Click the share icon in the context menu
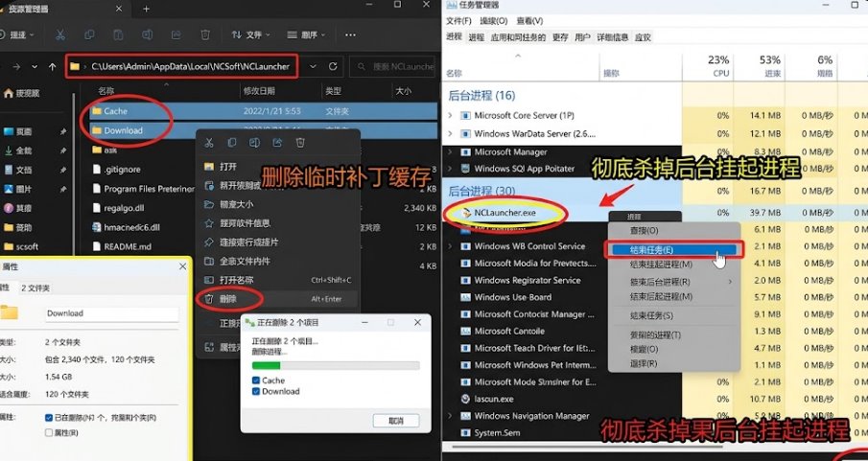This screenshot has height=461, width=868. point(277,143)
